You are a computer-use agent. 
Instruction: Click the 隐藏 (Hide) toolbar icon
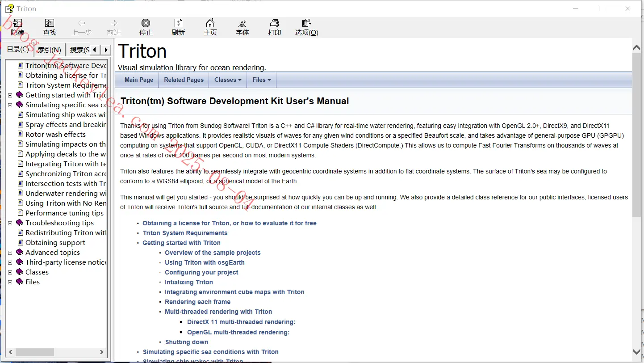(x=17, y=27)
